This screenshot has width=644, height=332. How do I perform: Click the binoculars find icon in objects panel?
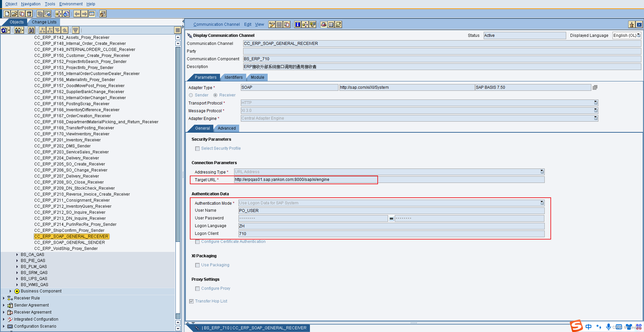[x=31, y=30]
